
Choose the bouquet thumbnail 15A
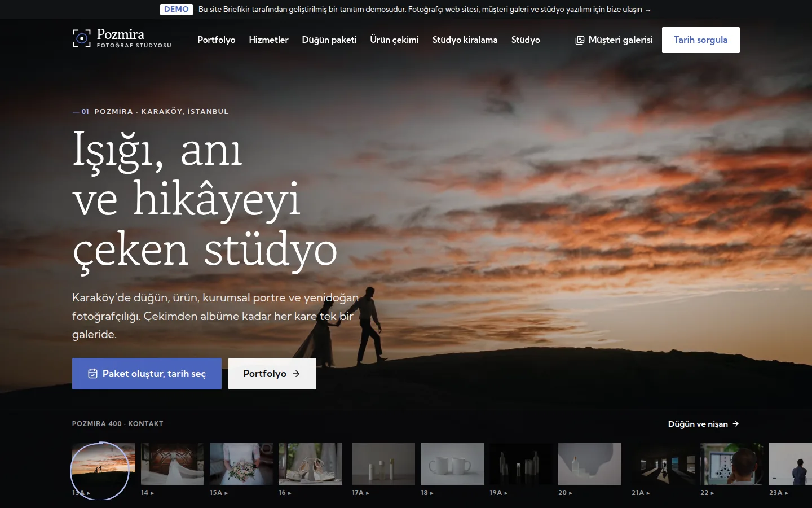click(241, 464)
